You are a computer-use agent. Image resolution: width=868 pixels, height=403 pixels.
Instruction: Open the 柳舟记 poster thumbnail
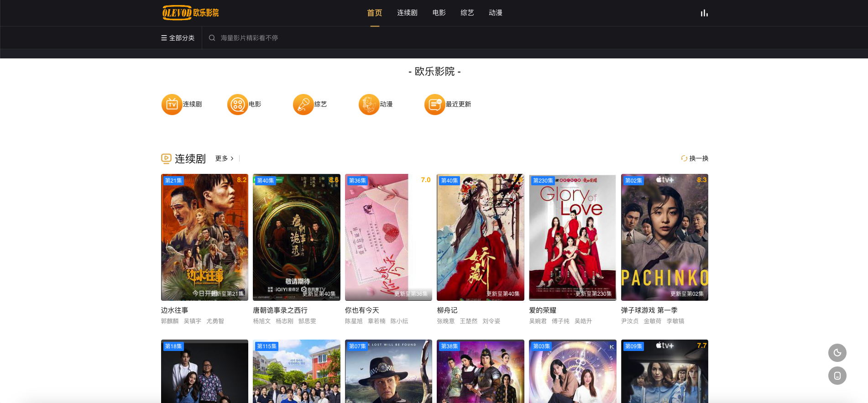(x=481, y=237)
